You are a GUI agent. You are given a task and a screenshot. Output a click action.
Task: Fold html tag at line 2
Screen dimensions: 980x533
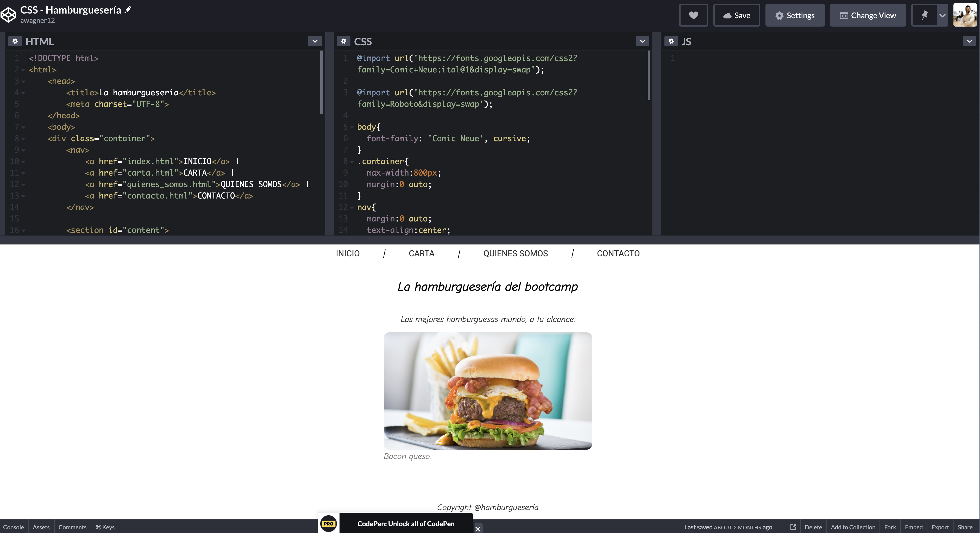click(x=23, y=70)
